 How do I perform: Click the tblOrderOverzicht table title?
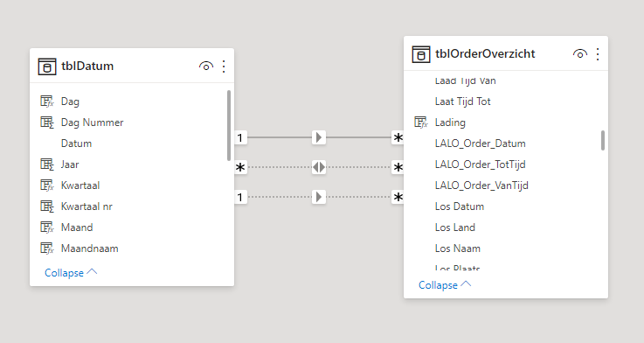485,53
